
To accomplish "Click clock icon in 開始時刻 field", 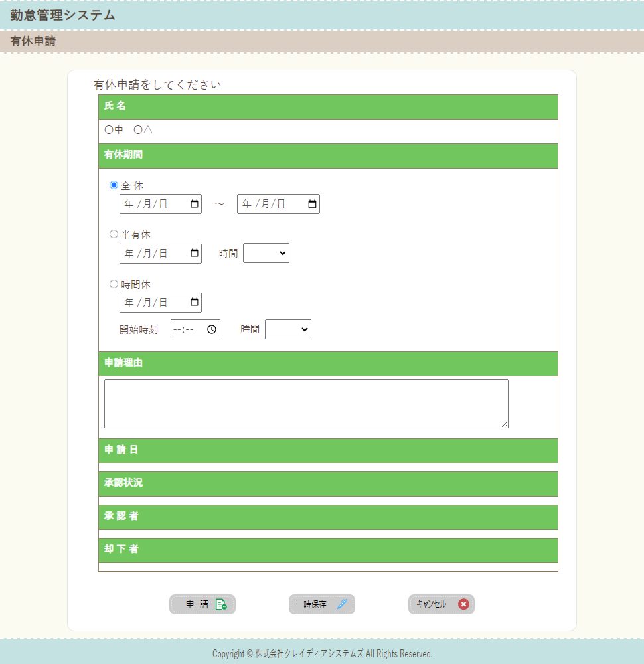I will [x=212, y=329].
